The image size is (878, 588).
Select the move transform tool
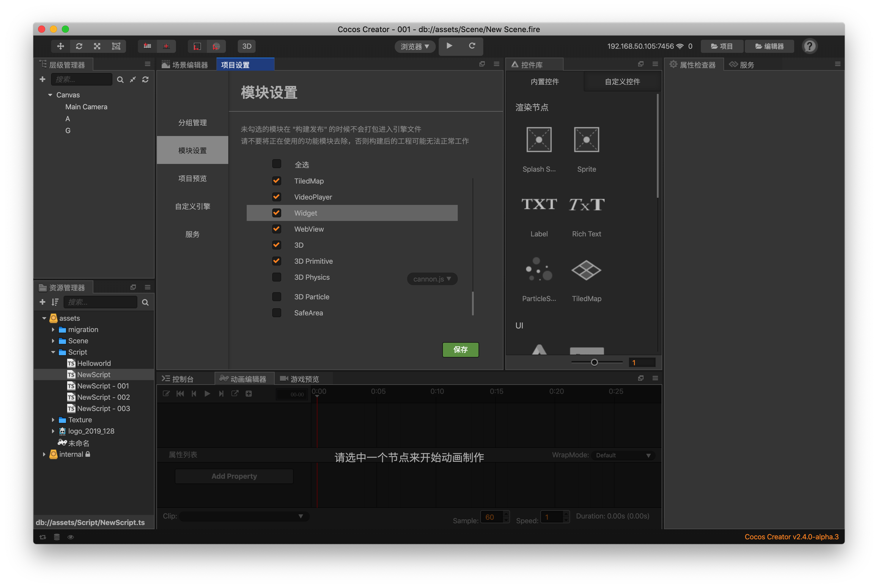tap(60, 46)
